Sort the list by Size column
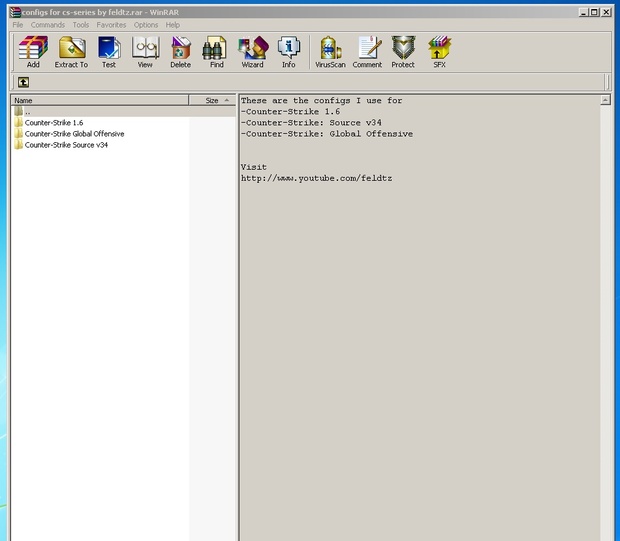620x541 pixels. coord(212,100)
